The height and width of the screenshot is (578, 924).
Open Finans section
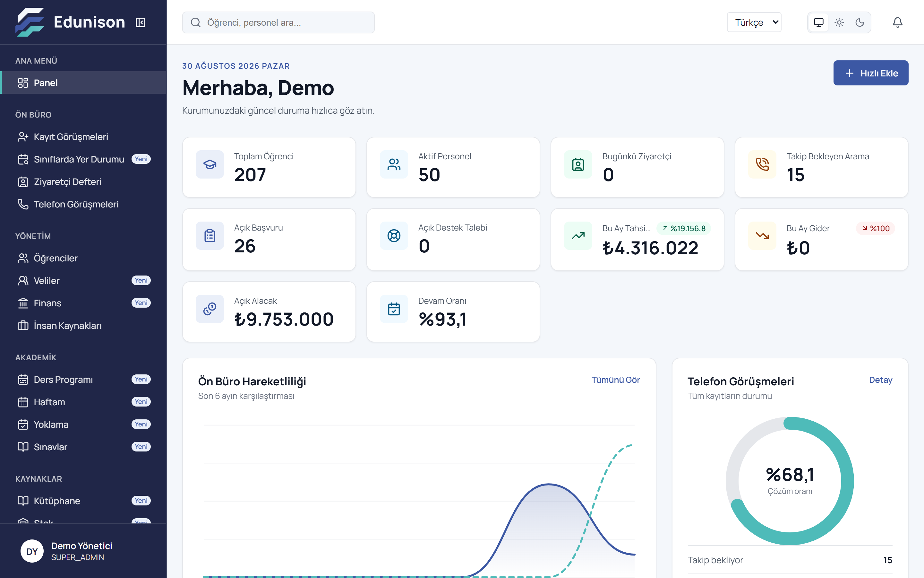click(x=84, y=303)
